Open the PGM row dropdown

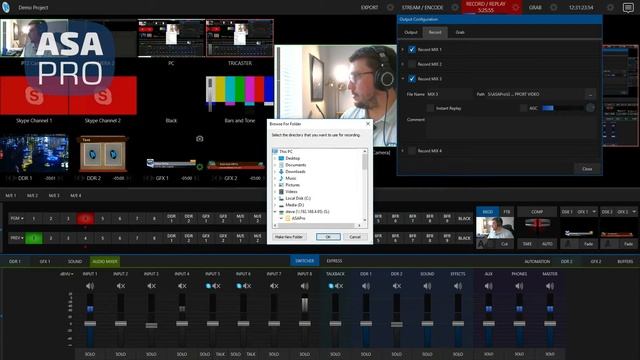coord(17,218)
